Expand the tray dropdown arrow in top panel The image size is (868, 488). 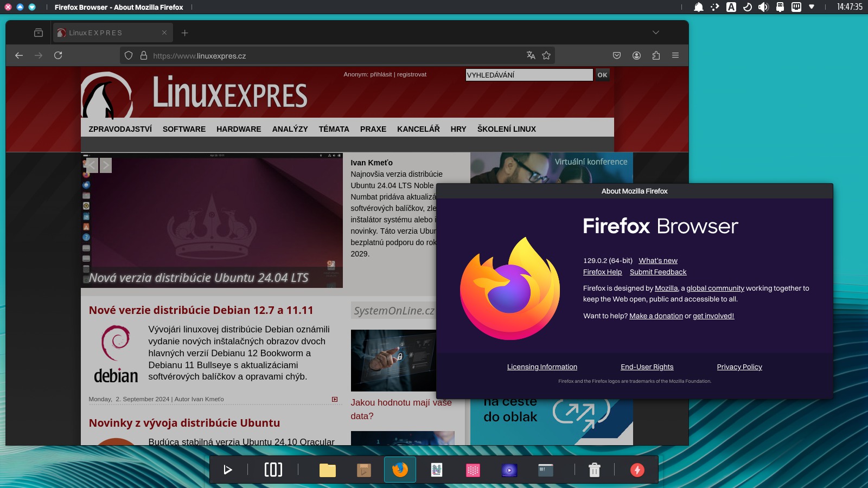tap(812, 7)
